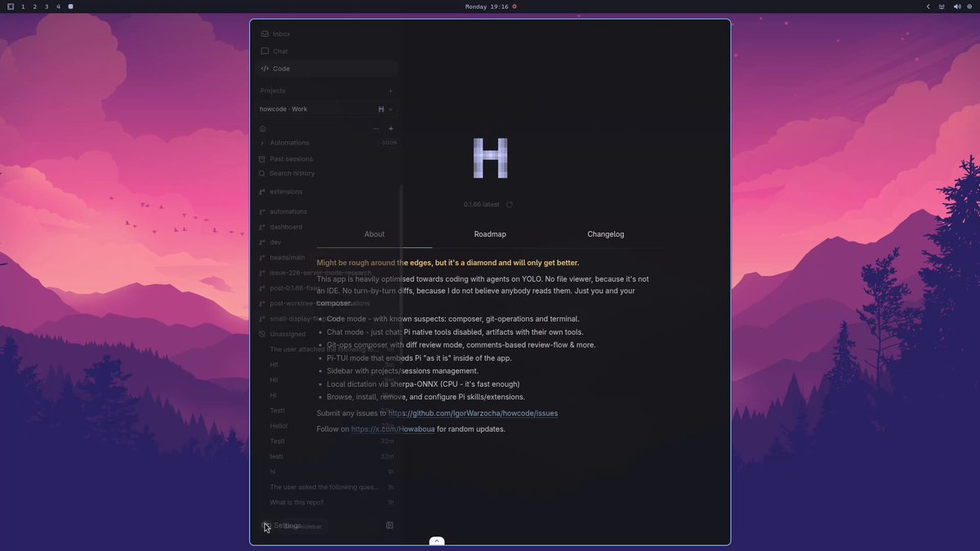
Task: Open the Past sessions archive icon
Action: (x=262, y=159)
